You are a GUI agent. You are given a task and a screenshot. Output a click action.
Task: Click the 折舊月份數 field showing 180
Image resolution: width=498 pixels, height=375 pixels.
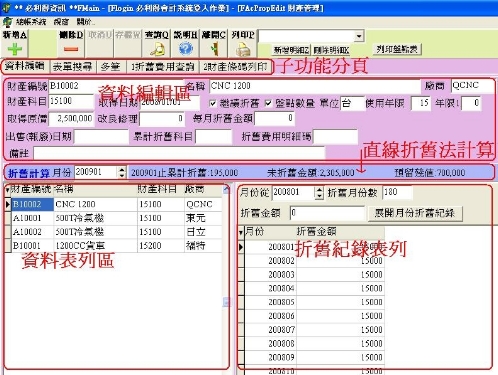(397, 192)
